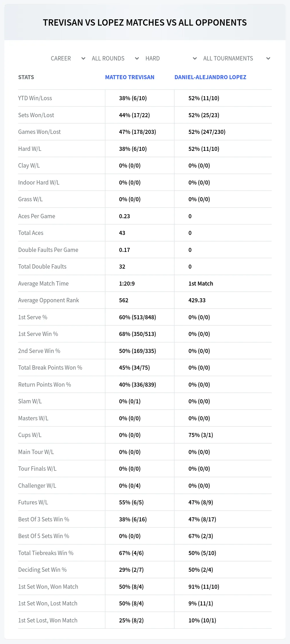
Task: Click the page title heading
Action: (145, 22)
